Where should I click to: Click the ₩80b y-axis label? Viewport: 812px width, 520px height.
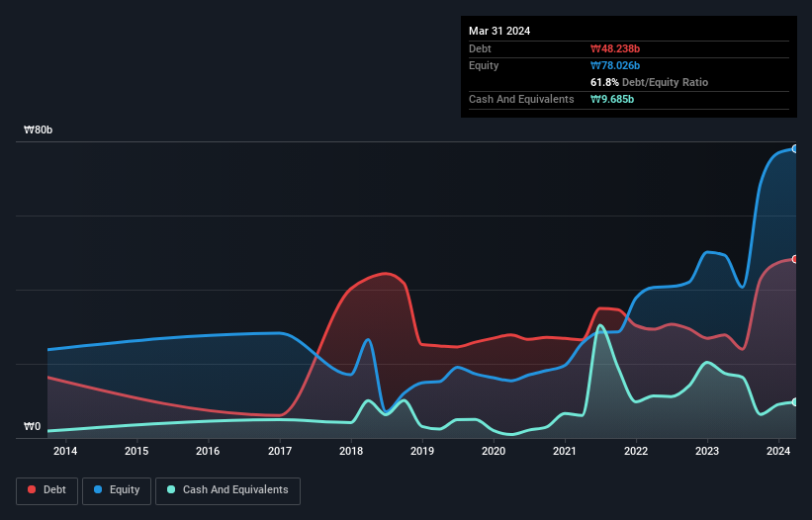38,130
